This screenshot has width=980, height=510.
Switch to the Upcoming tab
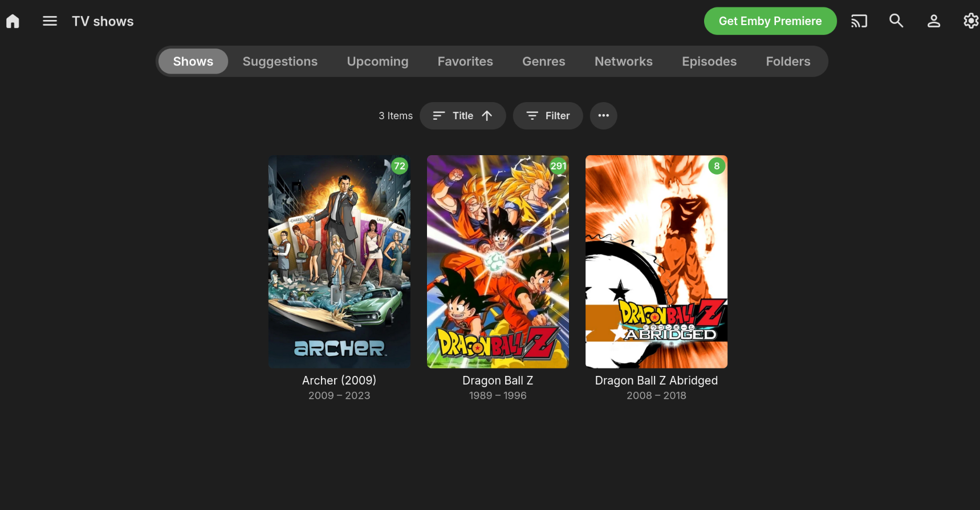coord(377,62)
